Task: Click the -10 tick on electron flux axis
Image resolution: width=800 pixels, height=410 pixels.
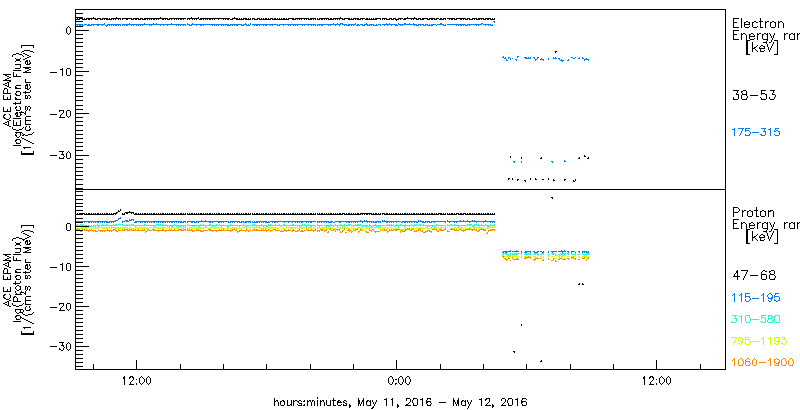Action: (x=60, y=71)
